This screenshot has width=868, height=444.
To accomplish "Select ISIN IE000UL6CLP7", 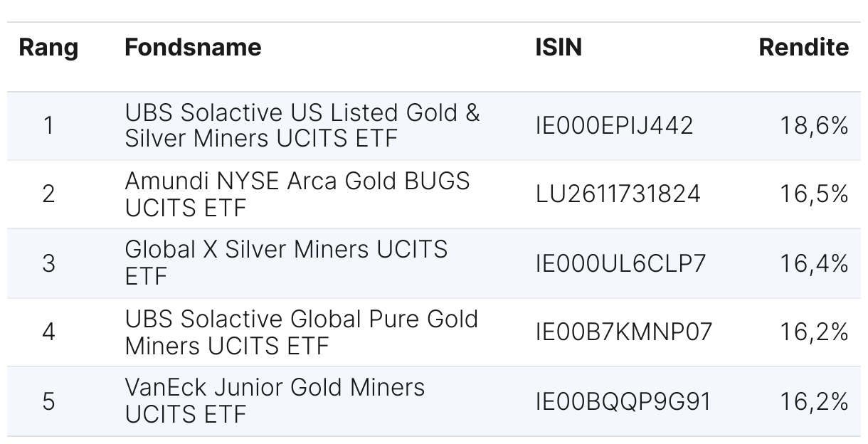I will [x=620, y=263].
